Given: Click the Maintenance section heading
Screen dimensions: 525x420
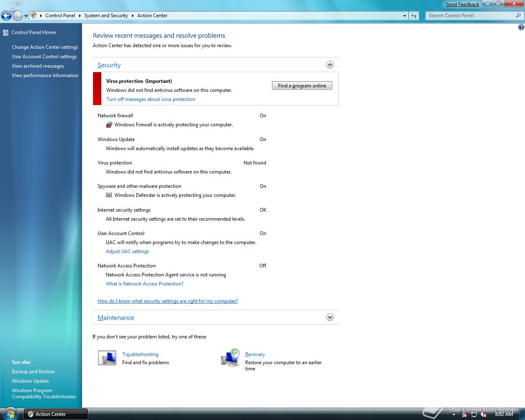Looking at the screenshot, I should point(116,317).
